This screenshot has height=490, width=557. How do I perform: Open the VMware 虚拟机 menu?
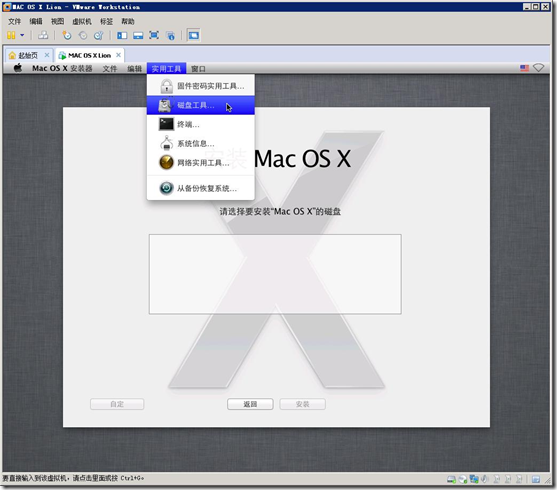click(82, 21)
